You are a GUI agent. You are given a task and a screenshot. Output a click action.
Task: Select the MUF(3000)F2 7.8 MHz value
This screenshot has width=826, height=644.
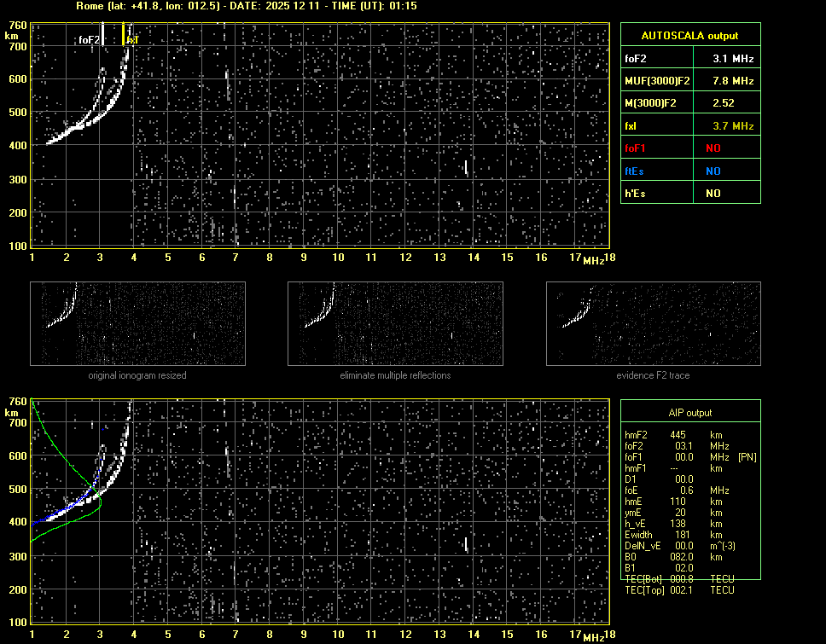point(734,81)
